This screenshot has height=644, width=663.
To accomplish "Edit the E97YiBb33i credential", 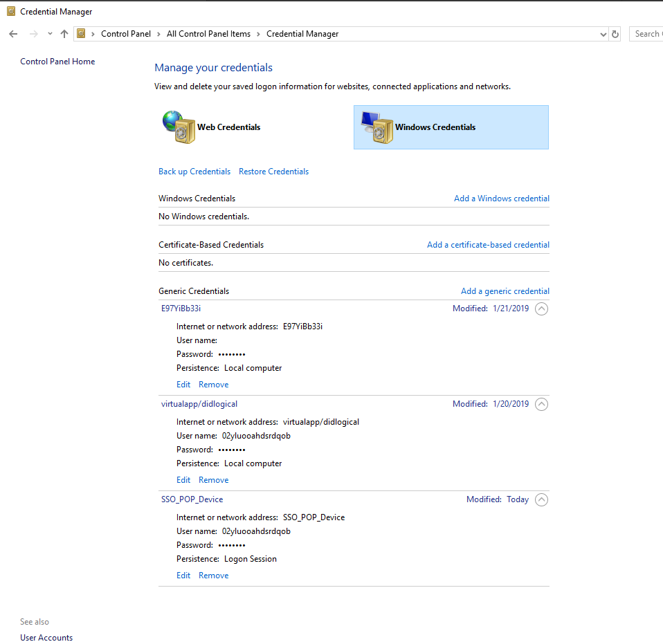I will [183, 385].
